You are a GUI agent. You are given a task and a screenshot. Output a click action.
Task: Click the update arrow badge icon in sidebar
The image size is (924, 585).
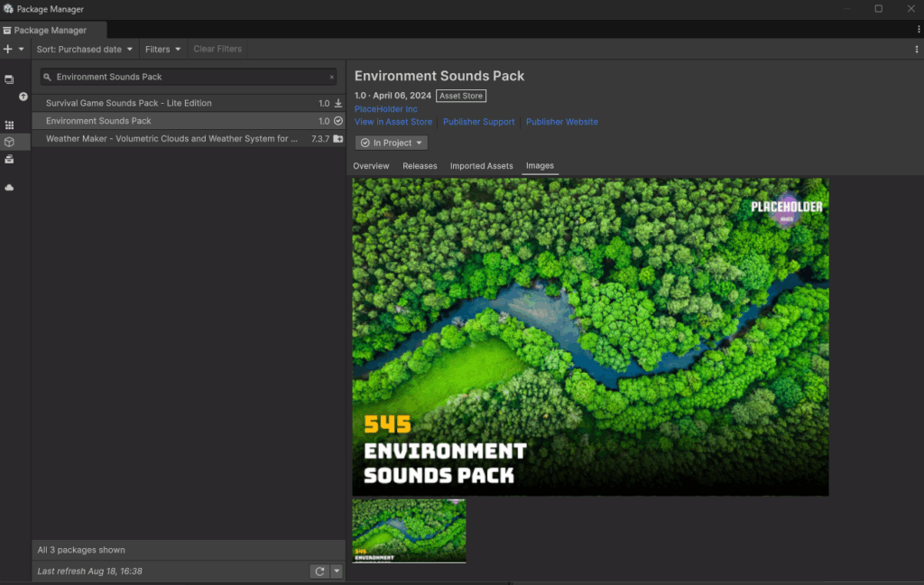23,97
